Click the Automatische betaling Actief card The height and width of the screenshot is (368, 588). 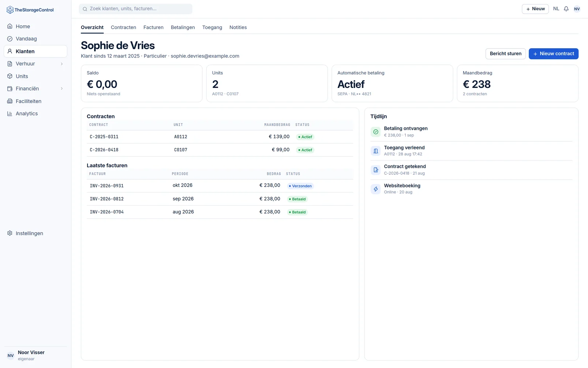[392, 84]
